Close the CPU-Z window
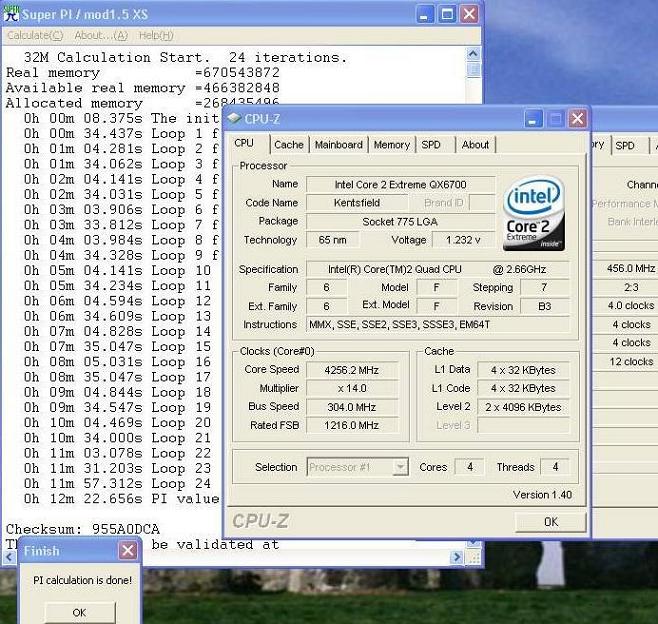 (x=577, y=119)
